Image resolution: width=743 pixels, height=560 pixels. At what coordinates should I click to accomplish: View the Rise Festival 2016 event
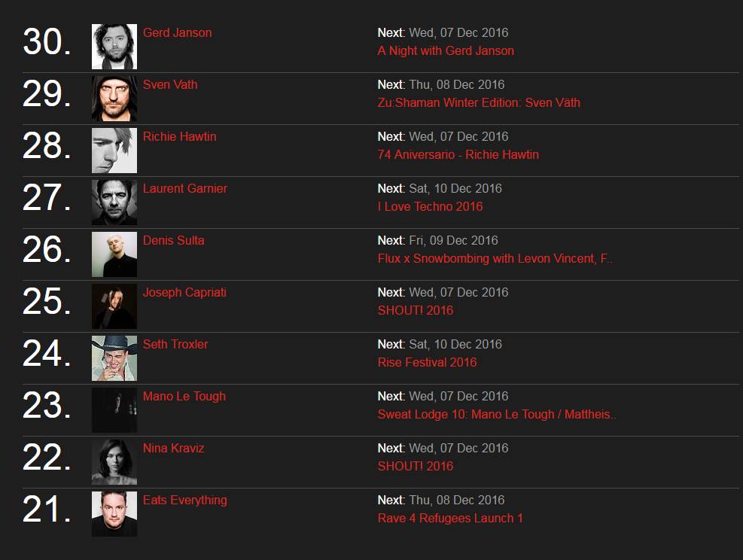[427, 363]
